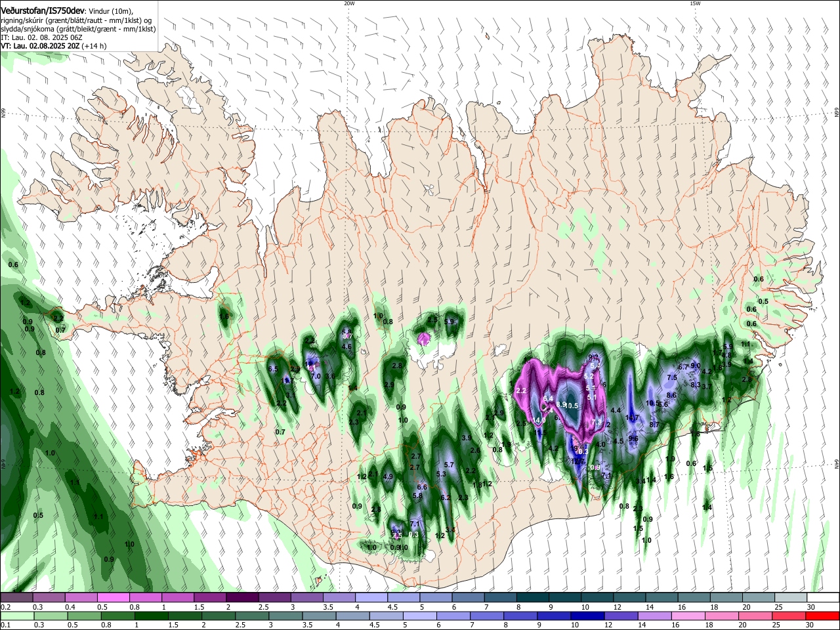Click the 4.9 precipitation value on the map

pos(387,477)
